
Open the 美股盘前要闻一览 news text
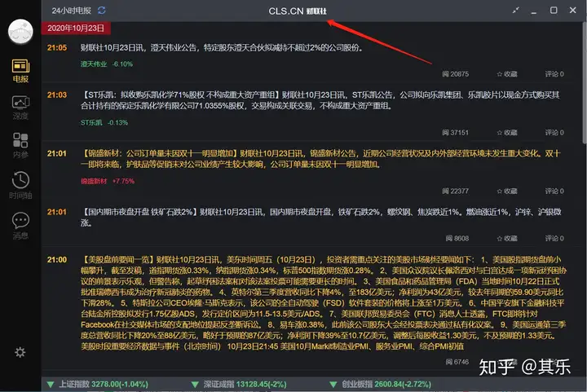coord(324,303)
